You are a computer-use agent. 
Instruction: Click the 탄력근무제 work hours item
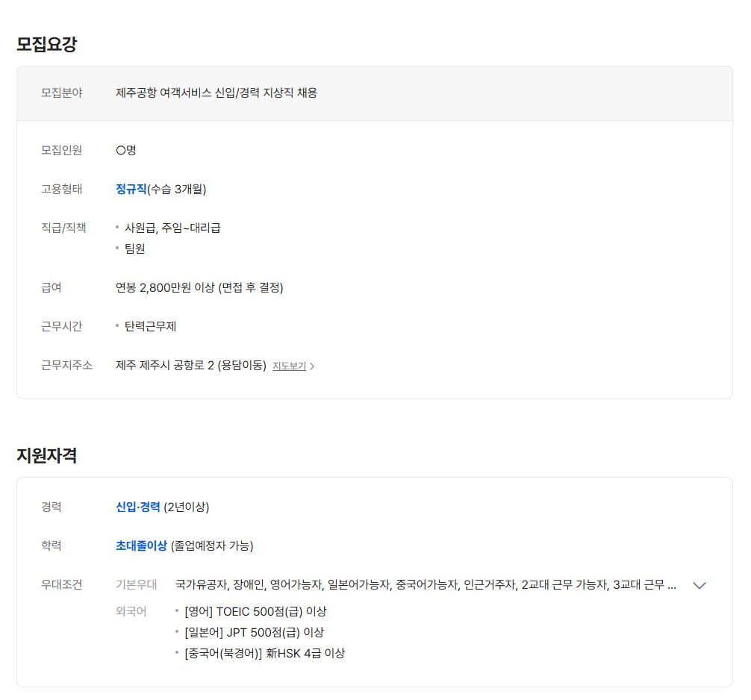tap(150, 326)
